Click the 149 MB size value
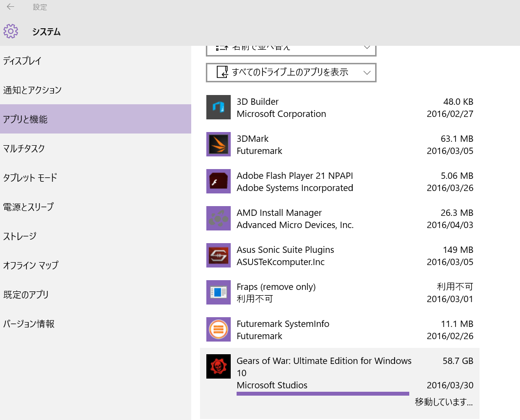The width and height of the screenshot is (520, 420). tap(458, 250)
